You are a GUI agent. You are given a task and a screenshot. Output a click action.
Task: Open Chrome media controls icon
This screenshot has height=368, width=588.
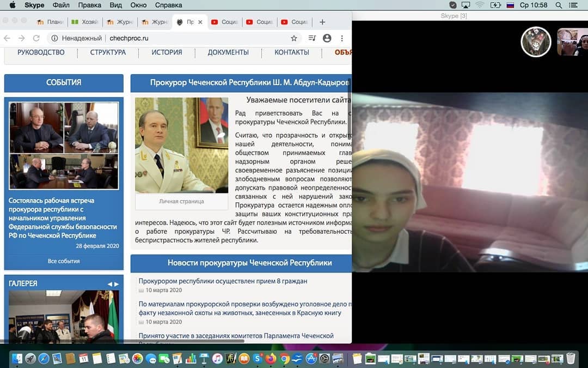(x=312, y=38)
